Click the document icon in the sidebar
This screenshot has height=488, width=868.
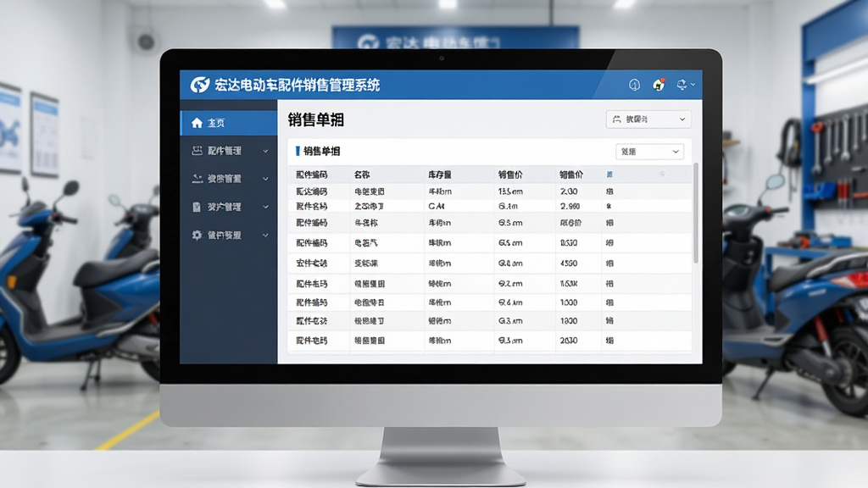(197, 207)
